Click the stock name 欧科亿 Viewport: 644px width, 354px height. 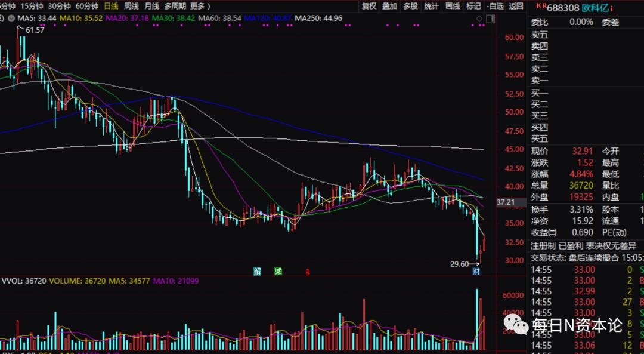595,8
